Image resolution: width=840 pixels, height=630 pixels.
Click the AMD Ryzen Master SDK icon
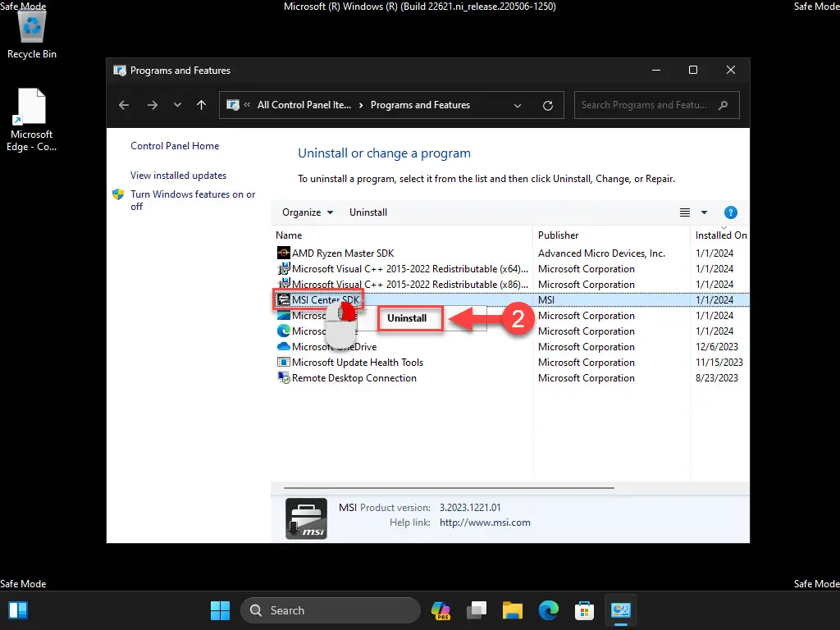pos(282,253)
